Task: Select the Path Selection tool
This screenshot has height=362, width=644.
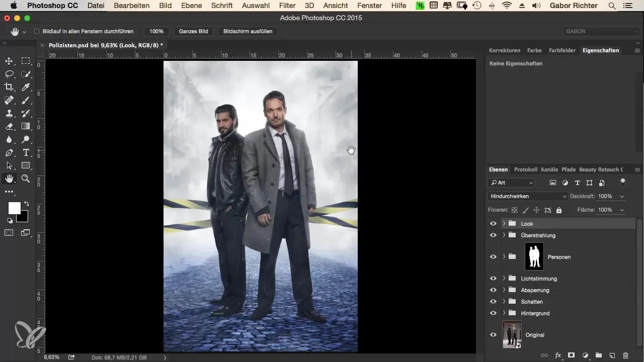Action: tap(9, 166)
